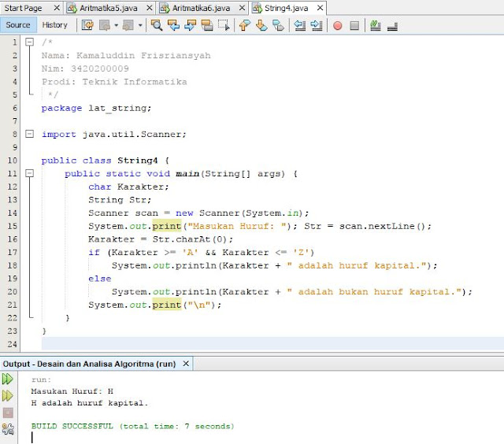Click 'Masukan Huruf: H' output line
This screenshot has width=504, height=444.
(72, 391)
